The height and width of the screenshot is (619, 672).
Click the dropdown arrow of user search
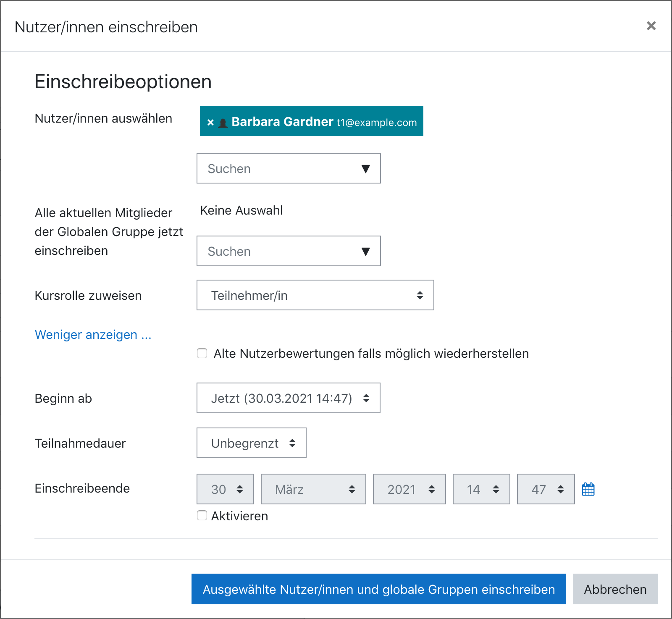365,169
